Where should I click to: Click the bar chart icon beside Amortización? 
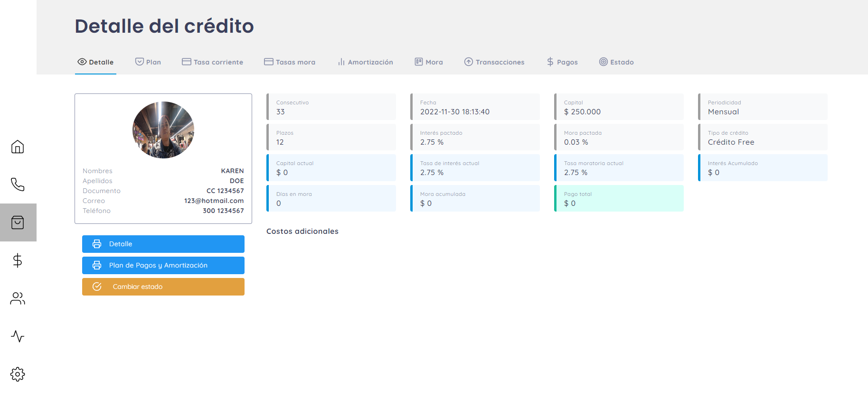(x=341, y=62)
